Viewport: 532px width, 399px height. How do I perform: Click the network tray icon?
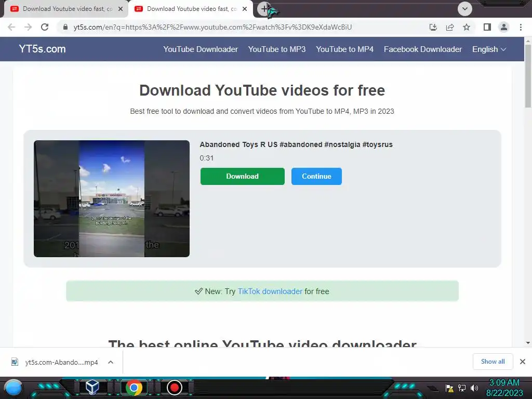pos(462,388)
